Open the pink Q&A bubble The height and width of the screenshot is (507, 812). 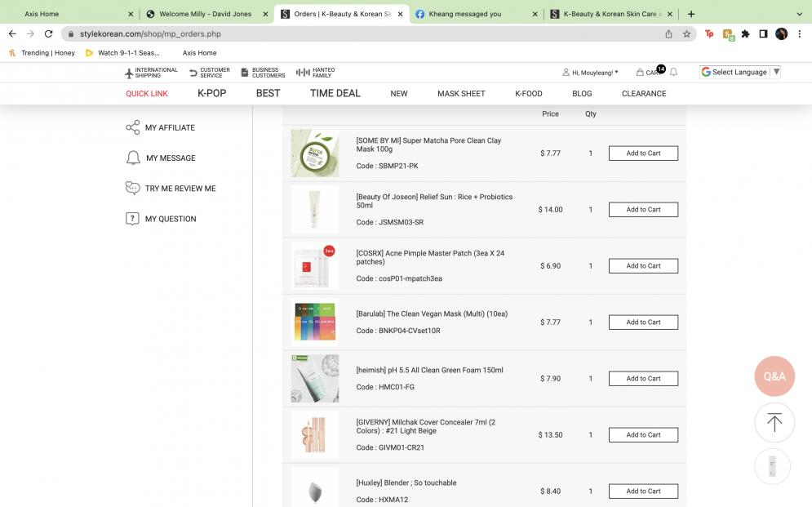click(x=774, y=376)
